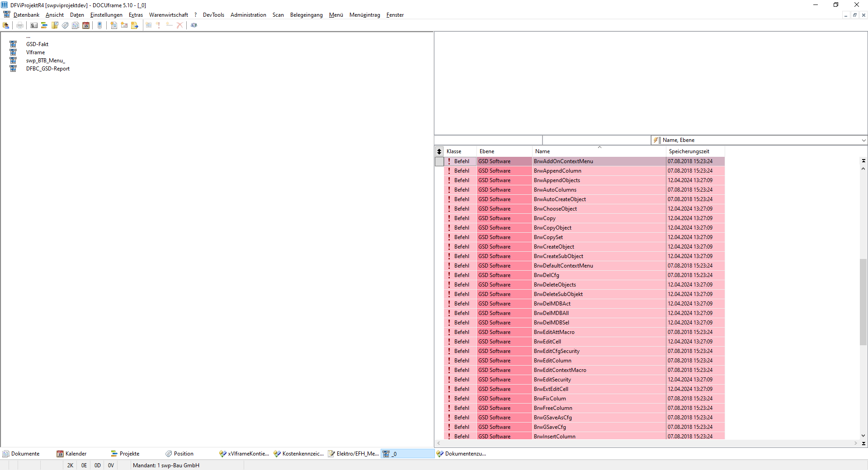Open the Menüeintrag menu

tap(364, 15)
